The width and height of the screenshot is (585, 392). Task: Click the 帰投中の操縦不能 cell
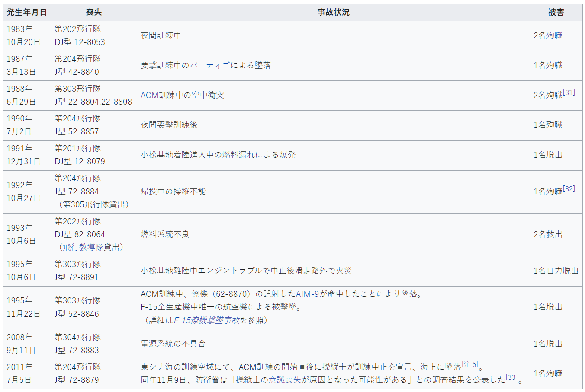tap(173, 191)
